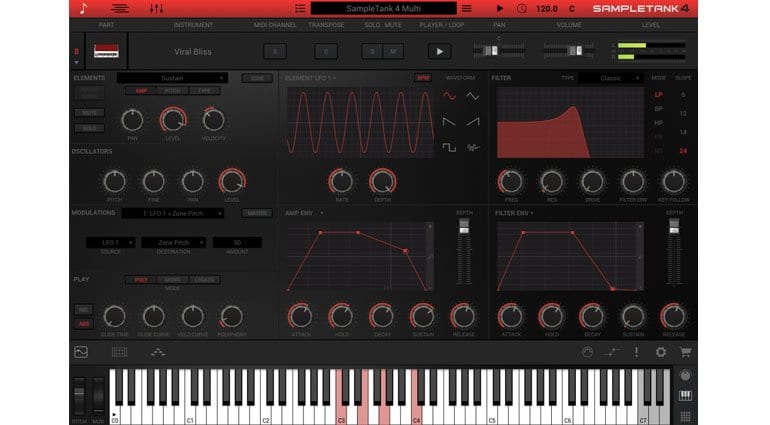
Task: Toggle element Solo button
Action: [x=89, y=128]
